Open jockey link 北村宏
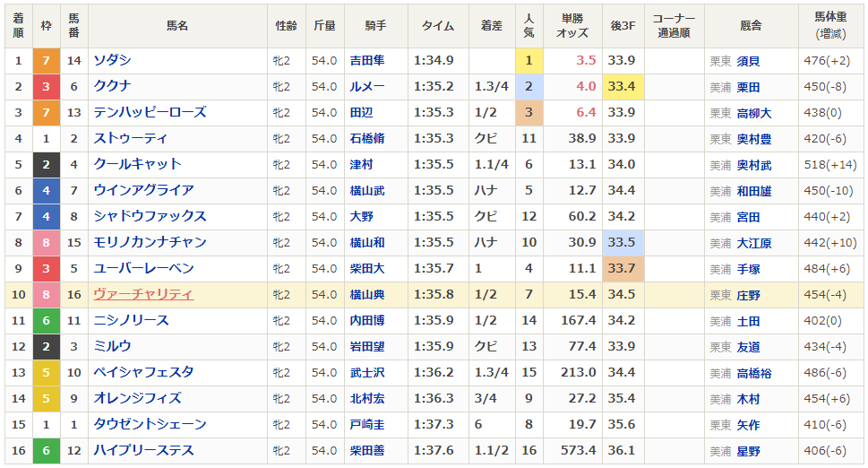Viewport: 868px width, 468px height. (x=367, y=399)
